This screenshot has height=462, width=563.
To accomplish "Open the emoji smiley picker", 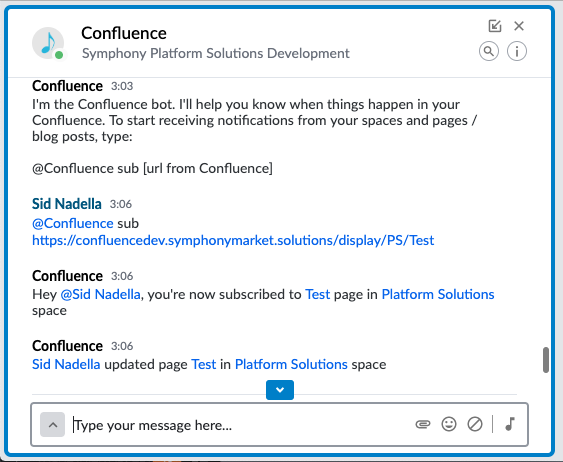I will (x=448, y=424).
